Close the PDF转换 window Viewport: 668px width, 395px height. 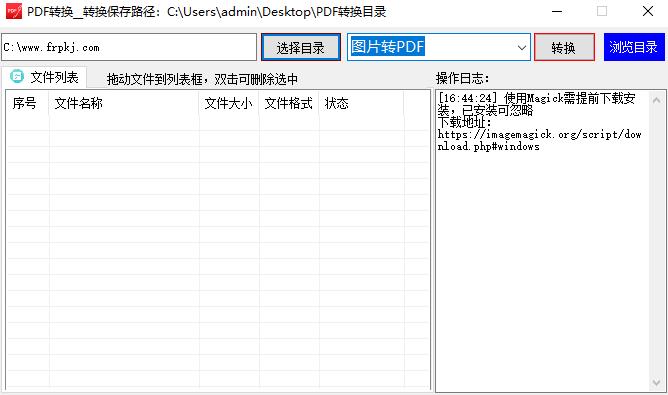[648, 12]
